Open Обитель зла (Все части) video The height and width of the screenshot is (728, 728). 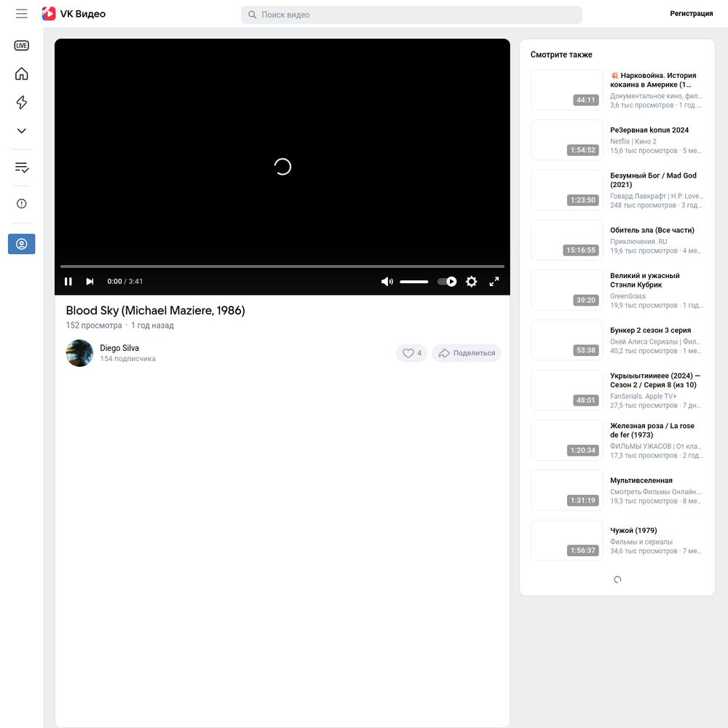point(652,230)
